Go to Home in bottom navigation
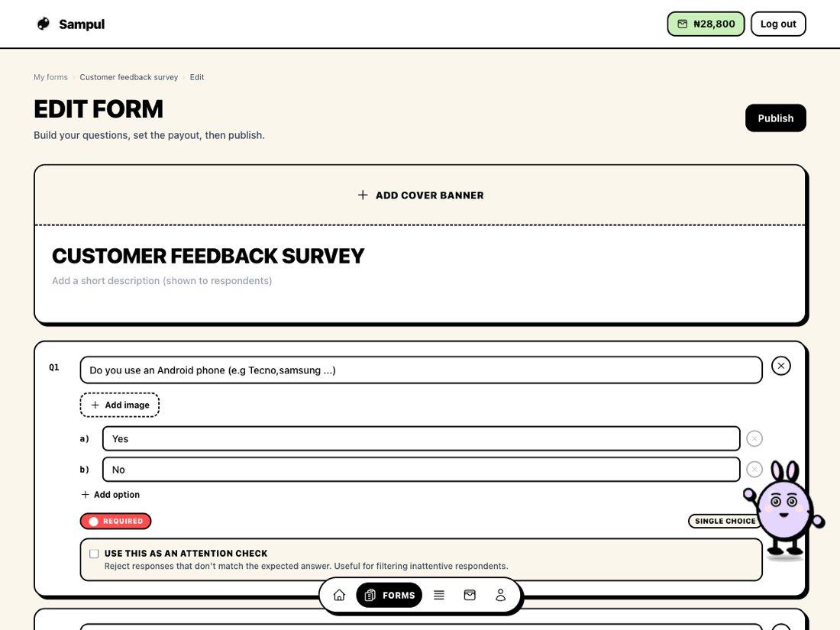840x630 pixels. [339, 595]
